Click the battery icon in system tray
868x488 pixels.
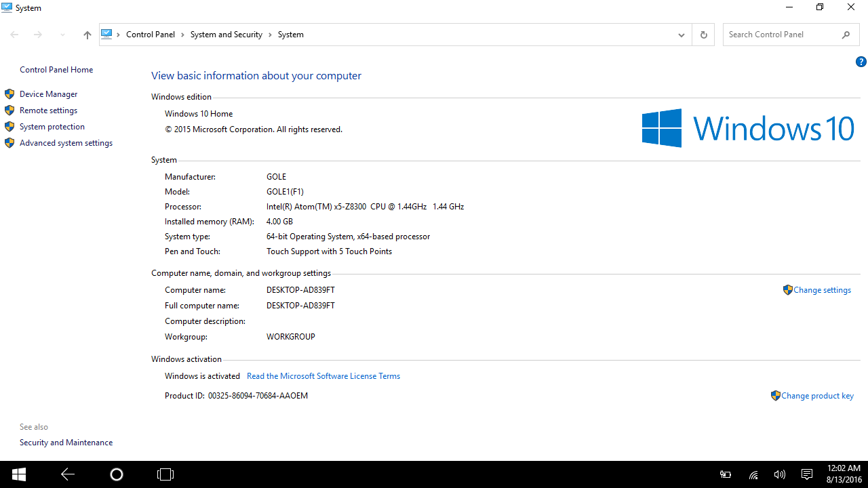[726, 474]
